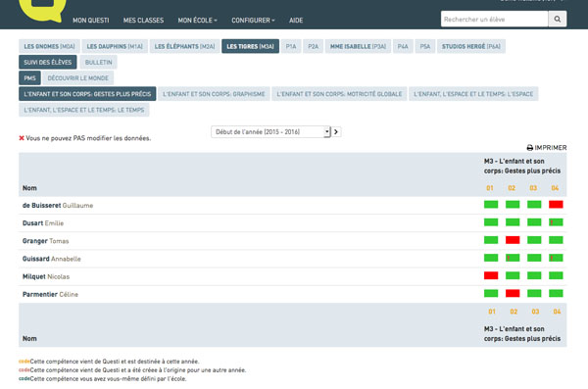Screen dimensions: 588x389
Task: Click de Buisseret's green 01 result cell
Action: pyautogui.click(x=491, y=205)
